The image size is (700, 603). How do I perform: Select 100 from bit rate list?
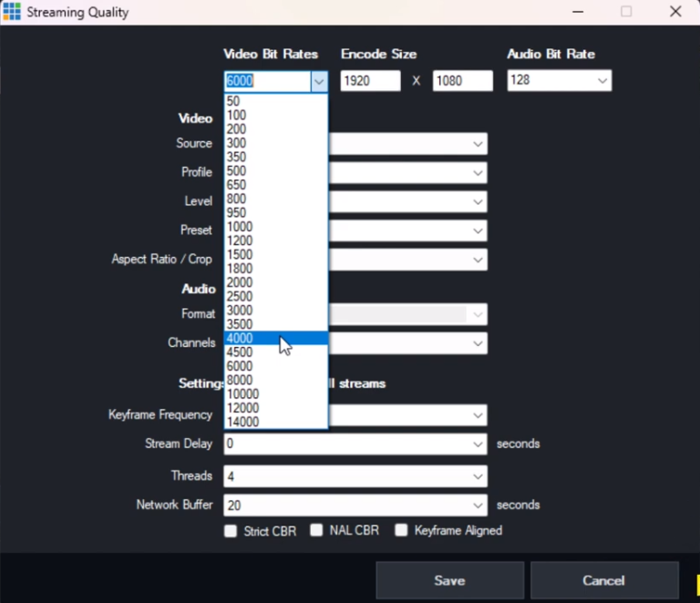point(276,115)
